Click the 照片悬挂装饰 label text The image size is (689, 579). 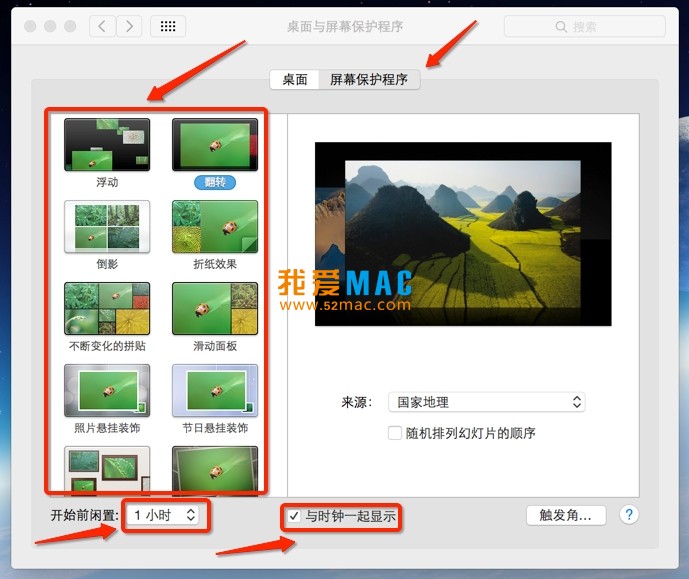pos(107,428)
